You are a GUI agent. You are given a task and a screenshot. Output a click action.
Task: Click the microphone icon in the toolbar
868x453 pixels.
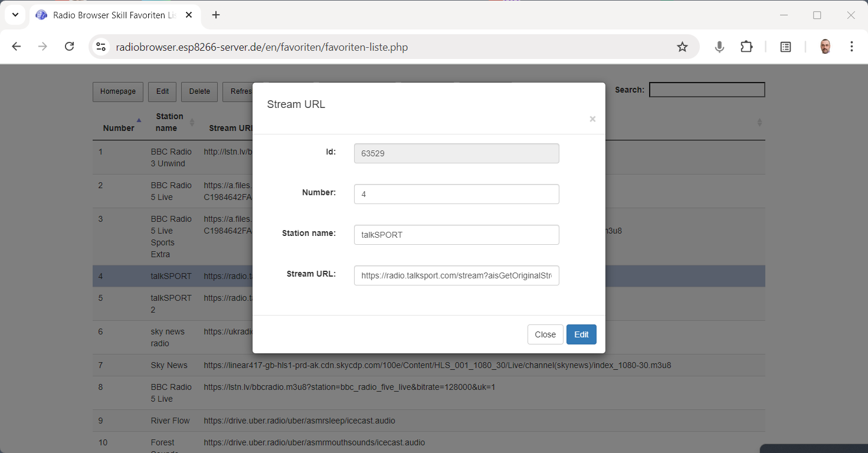pyautogui.click(x=719, y=47)
